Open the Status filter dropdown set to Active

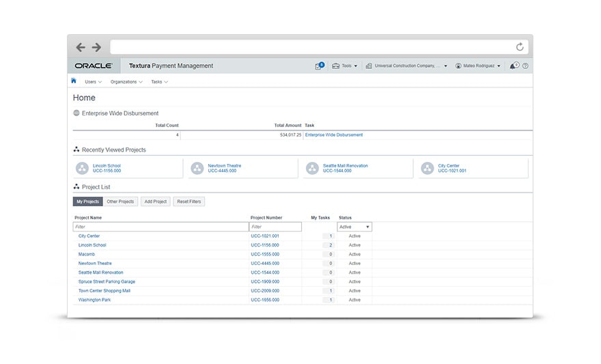(x=354, y=227)
